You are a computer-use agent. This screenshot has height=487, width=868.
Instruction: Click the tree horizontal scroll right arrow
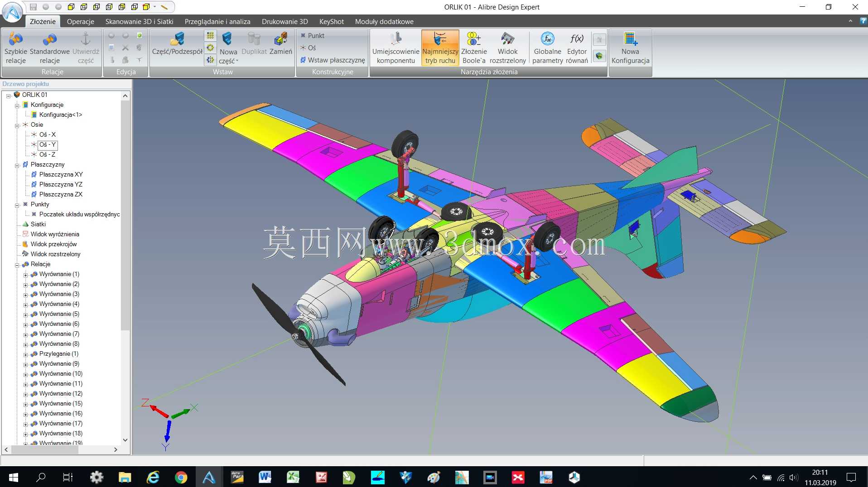[x=116, y=449]
